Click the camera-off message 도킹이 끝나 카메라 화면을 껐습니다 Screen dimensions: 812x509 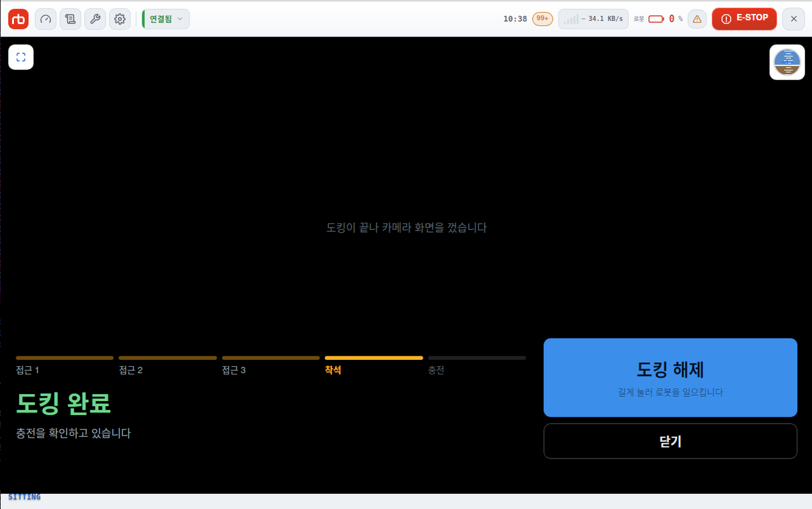(x=407, y=228)
